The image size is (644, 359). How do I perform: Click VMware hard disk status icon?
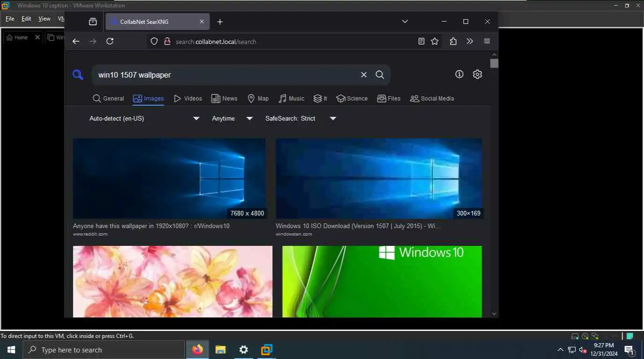point(575,336)
